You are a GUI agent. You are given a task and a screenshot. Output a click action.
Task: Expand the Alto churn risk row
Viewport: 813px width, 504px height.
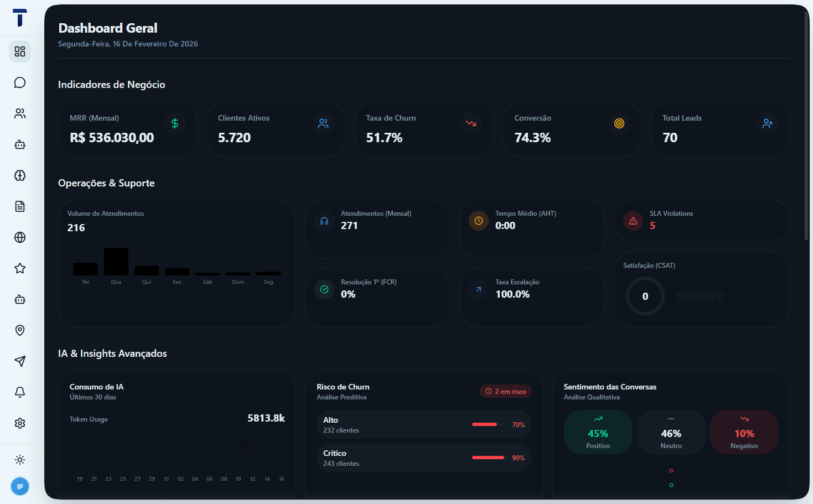click(423, 424)
